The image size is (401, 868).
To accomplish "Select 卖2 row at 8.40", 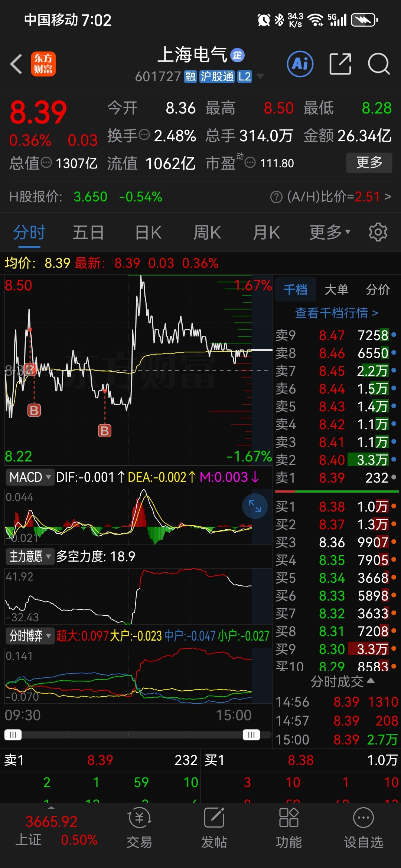I will point(336,460).
